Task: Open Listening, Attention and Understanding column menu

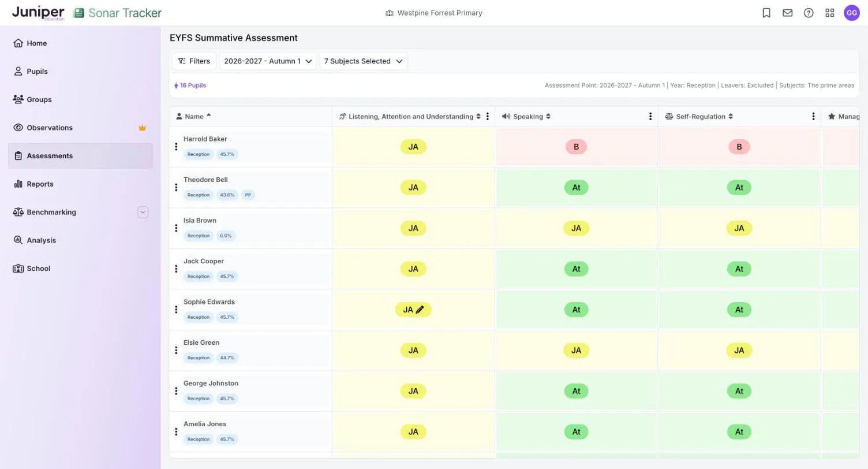Action: (488, 116)
